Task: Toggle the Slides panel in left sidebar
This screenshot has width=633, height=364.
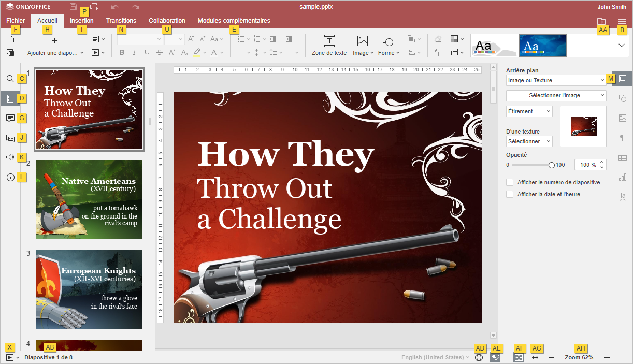Action: point(10,98)
